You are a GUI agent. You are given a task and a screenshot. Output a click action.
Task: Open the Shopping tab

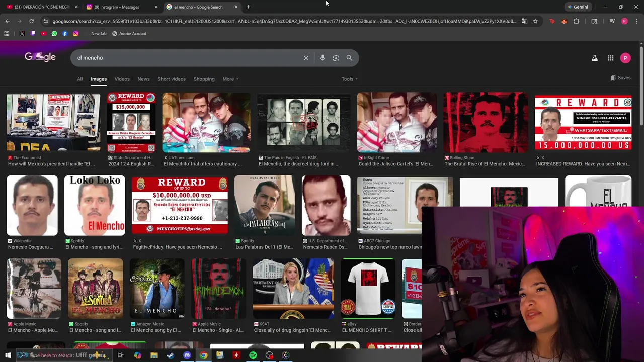click(204, 79)
